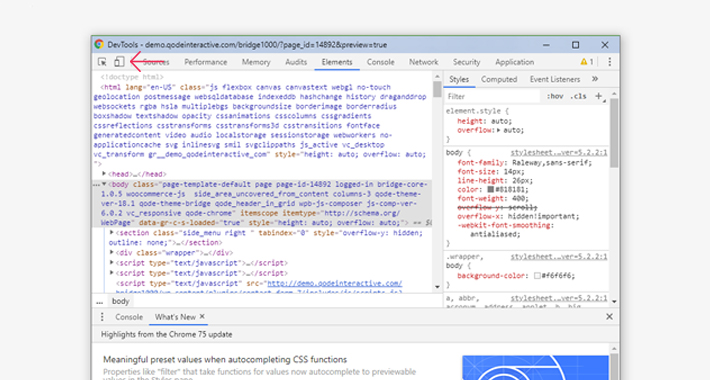Close the What's New tab
710x380 pixels.
point(202,316)
